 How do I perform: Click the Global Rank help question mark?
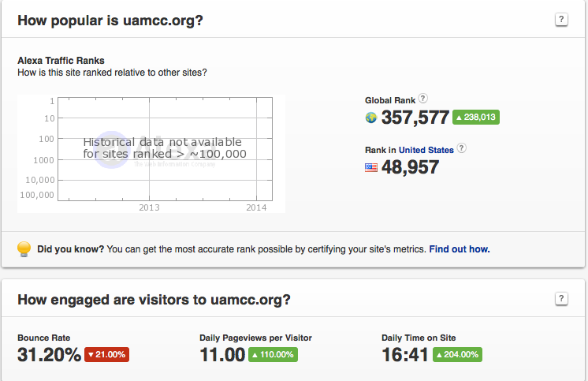pyautogui.click(x=422, y=99)
